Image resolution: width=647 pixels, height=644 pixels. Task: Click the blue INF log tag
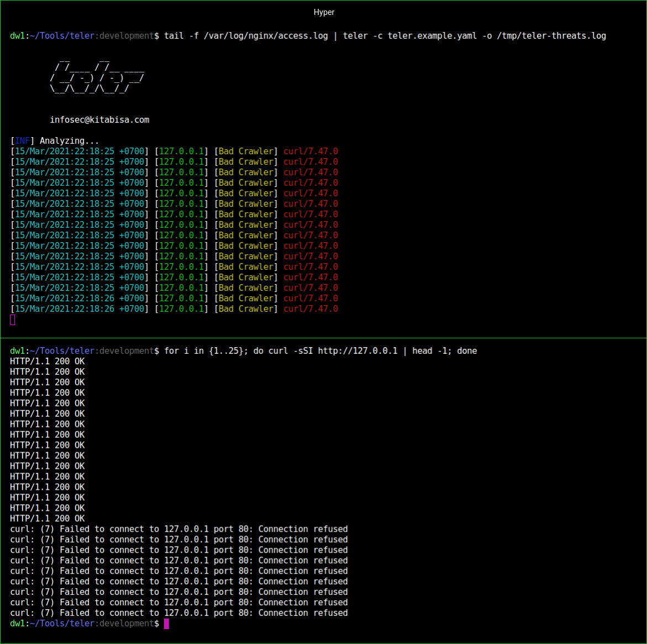pos(22,141)
